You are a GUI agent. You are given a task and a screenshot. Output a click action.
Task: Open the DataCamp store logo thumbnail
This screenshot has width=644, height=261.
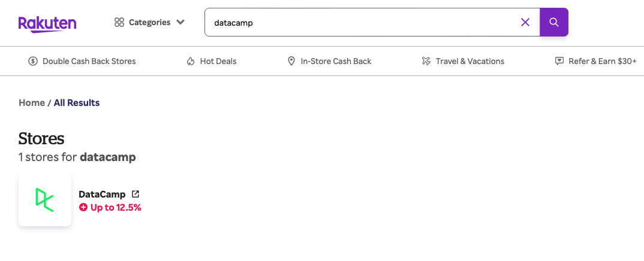click(x=45, y=200)
